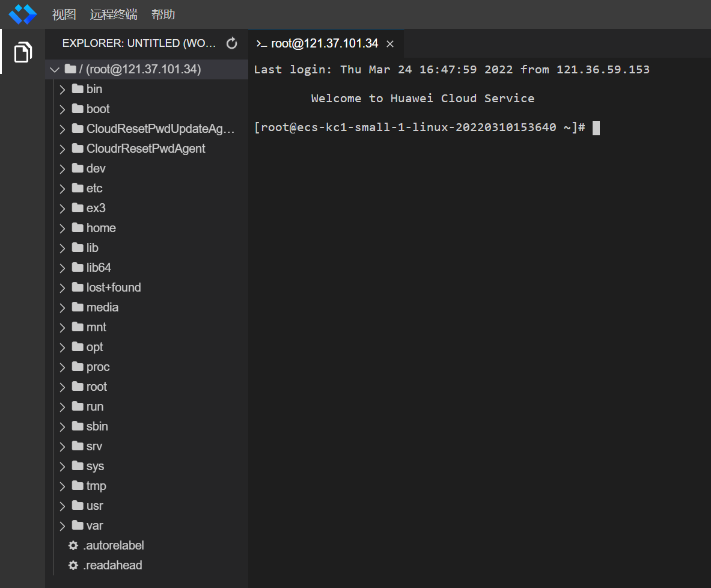The width and height of the screenshot is (711, 588).
Task: Click the blue diamond application logo
Action: tap(23, 14)
